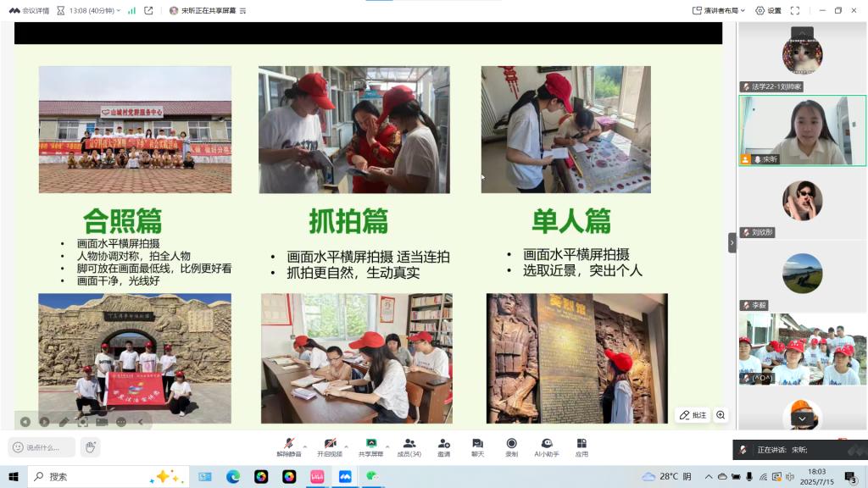Type in the 说点什么 chat input field
This screenshot has height=488, width=868.
click(x=47, y=447)
